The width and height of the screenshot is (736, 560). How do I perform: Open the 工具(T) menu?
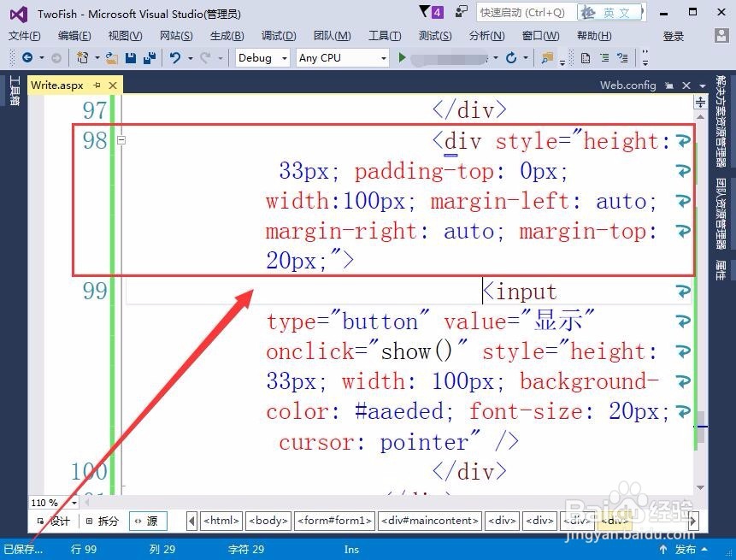385,36
